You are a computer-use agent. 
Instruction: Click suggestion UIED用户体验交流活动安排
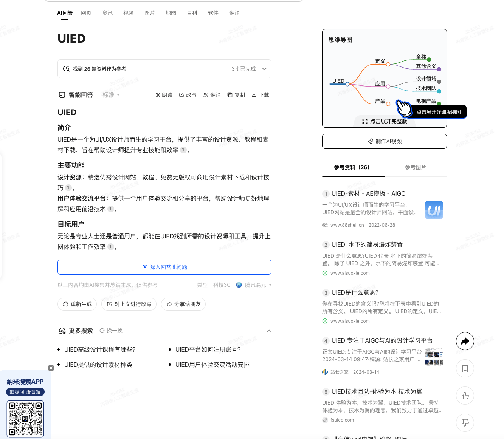(x=212, y=365)
